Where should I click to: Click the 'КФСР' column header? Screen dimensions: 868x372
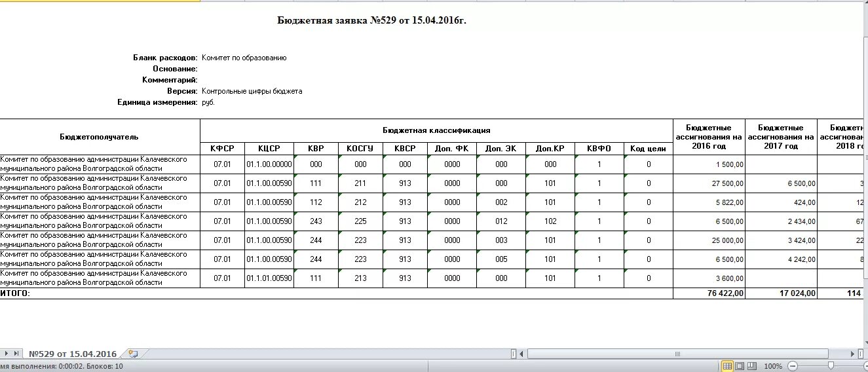[x=222, y=149]
